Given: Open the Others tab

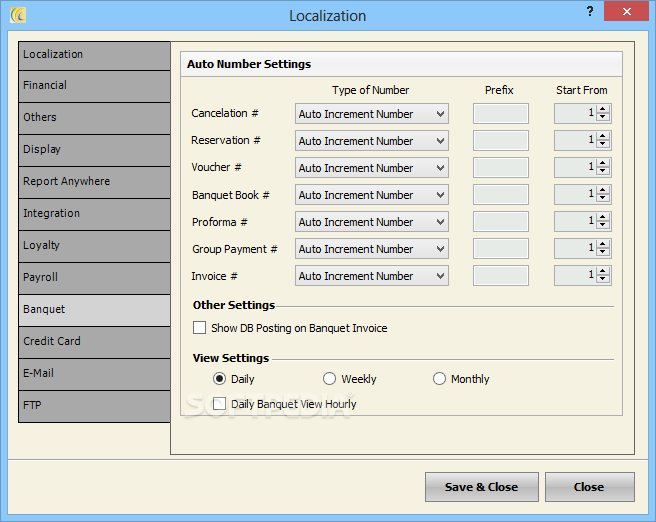Looking at the screenshot, I should click(95, 118).
